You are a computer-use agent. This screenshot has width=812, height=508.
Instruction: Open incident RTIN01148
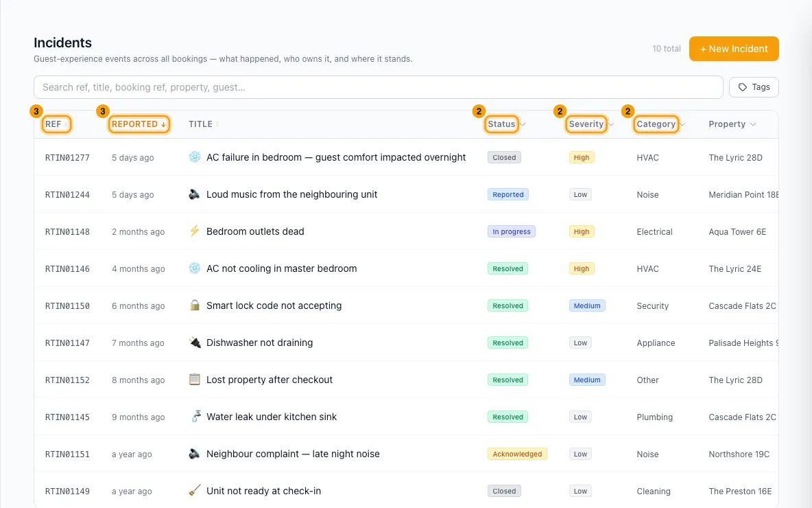(x=67, y=232)
